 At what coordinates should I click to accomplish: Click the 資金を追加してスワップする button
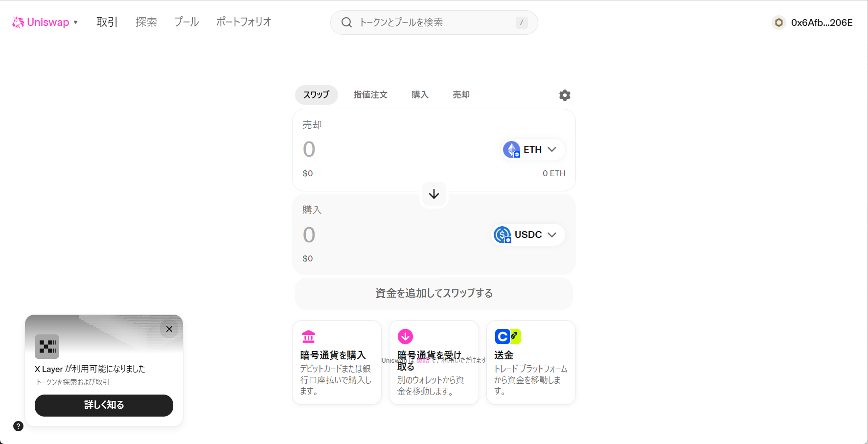[434, 293]
